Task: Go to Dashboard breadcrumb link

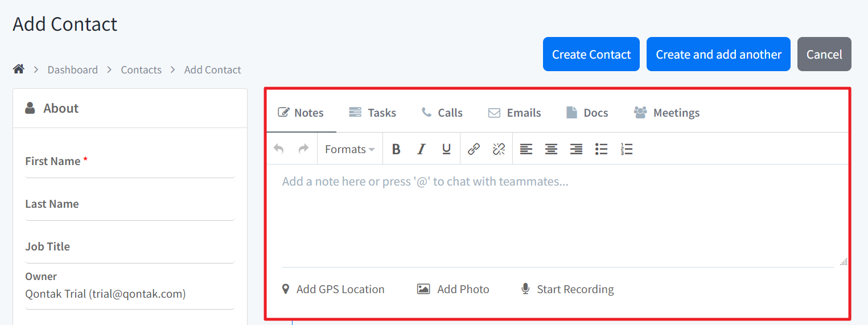Action: coord(72,69)
